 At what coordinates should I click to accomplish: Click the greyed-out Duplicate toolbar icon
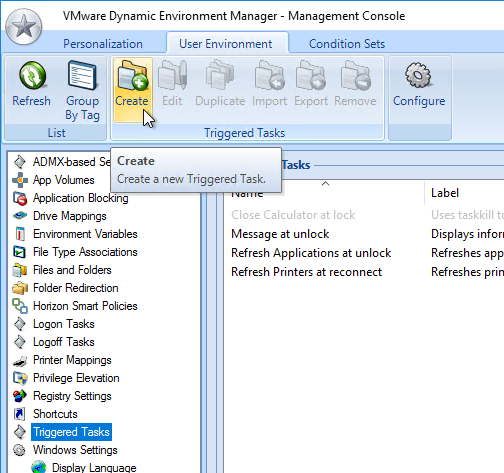click(220, 75)
